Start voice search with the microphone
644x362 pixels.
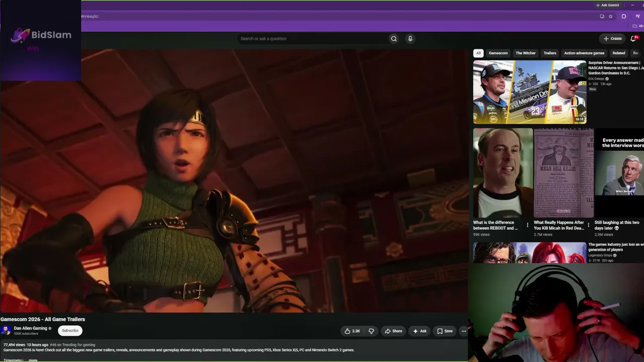410,39
